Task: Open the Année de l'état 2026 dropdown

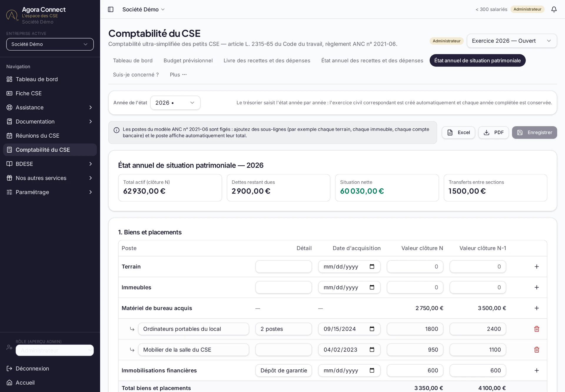Action: coord(175,103)
